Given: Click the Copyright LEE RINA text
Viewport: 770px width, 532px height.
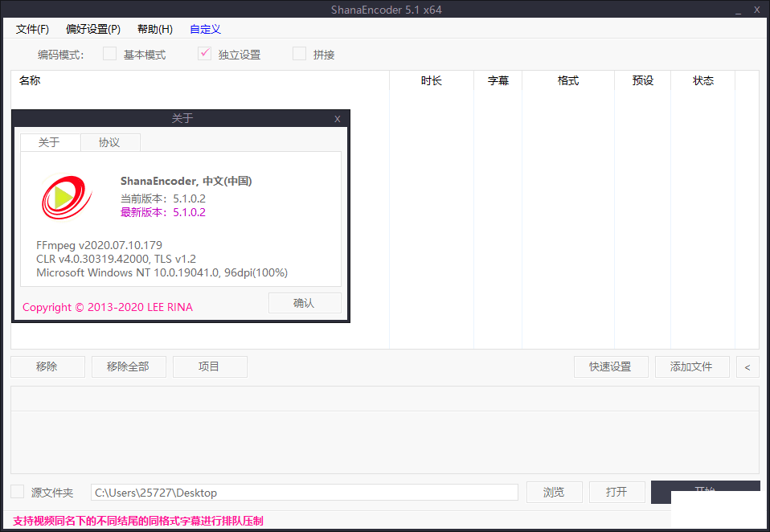Looking at the screenshot, I should point(108,307).
